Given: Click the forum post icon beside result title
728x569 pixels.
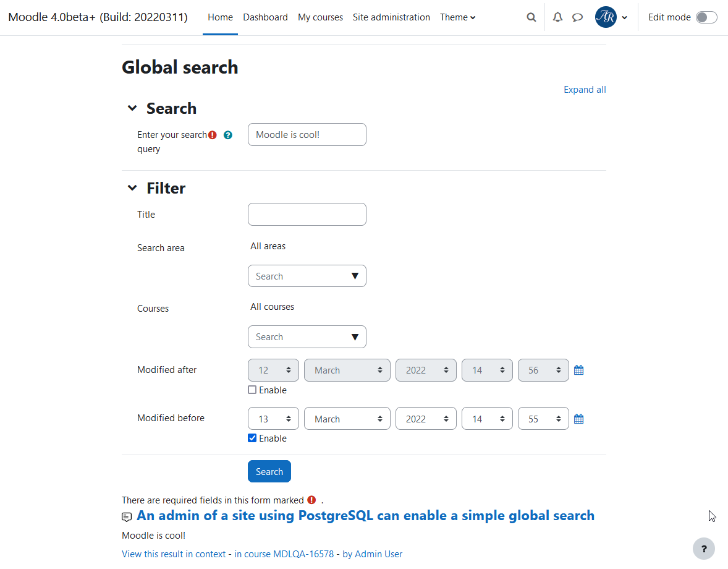Looking at the screenshot, I should click(x=127, y=516).
